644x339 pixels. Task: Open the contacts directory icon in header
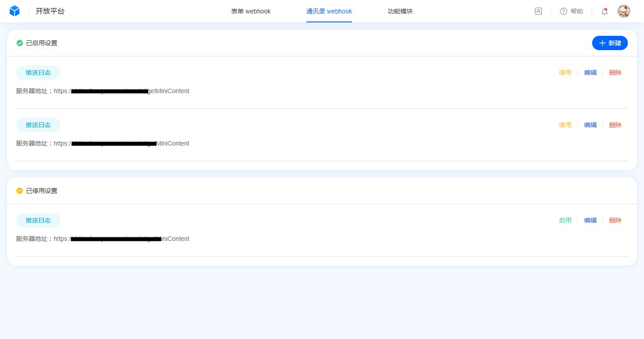click(538, 11)
